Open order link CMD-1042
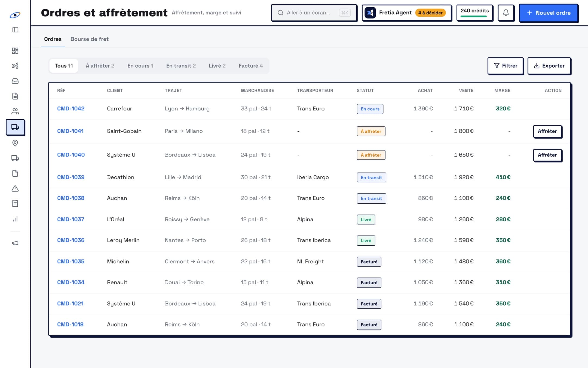This screenshot has width=588, height=368. [71, 108]
